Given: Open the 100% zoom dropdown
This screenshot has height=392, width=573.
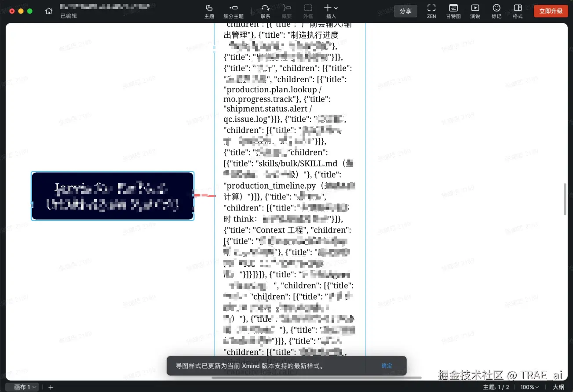Looking at the screenshot, I should click(x=530, y=387).
